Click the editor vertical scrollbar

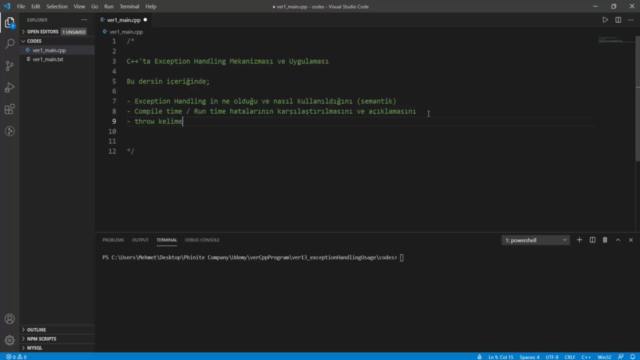pos(638,98)
